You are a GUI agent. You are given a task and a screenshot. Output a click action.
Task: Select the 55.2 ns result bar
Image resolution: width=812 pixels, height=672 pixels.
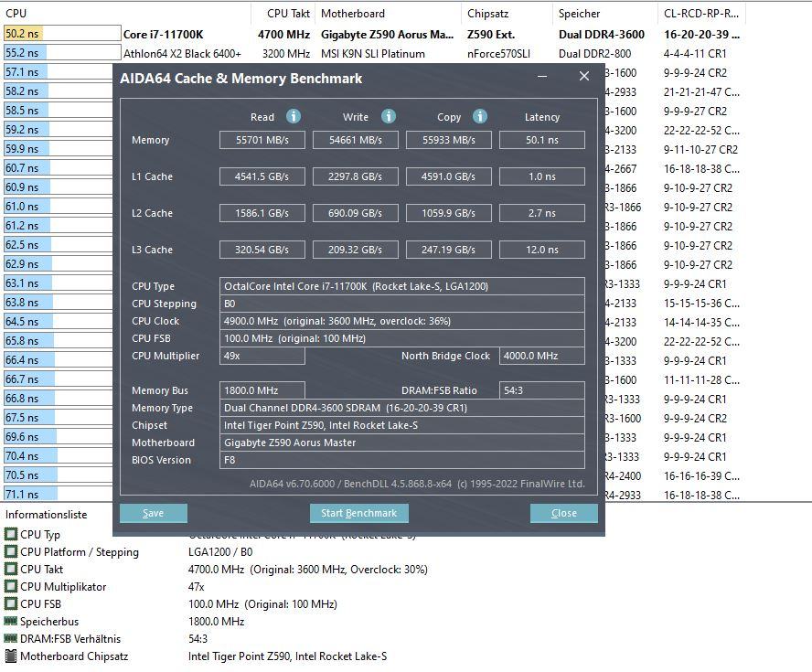[x=62, y=53]
